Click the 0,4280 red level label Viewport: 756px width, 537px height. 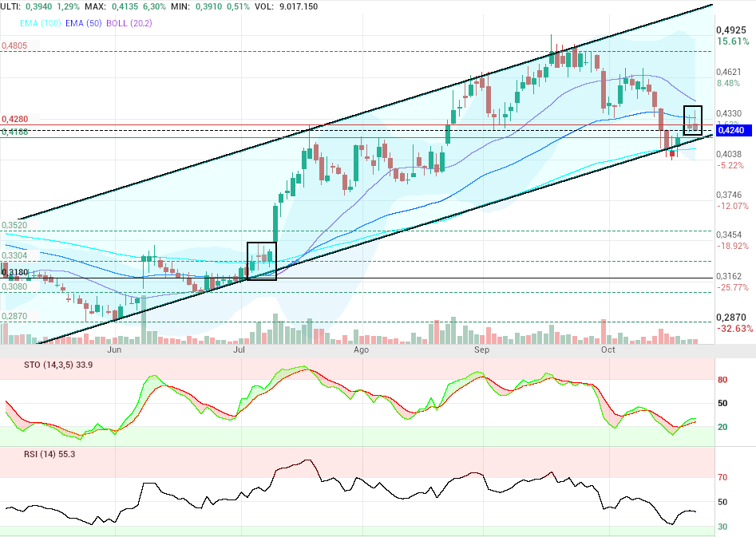(x=15, y=119)
